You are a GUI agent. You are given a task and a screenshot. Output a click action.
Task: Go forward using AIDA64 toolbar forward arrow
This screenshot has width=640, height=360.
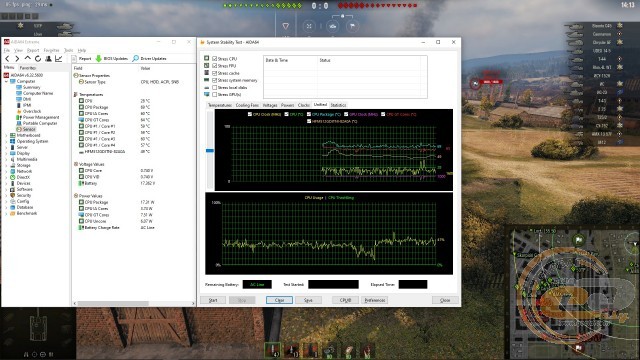(x=17, y=59)
